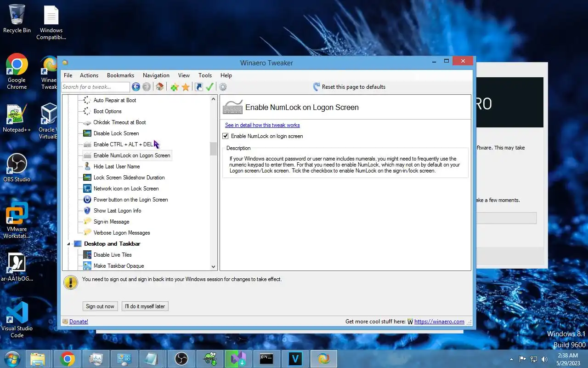
Task: Click the tweak tree scrollbar thumb
Action: [213, 149]
